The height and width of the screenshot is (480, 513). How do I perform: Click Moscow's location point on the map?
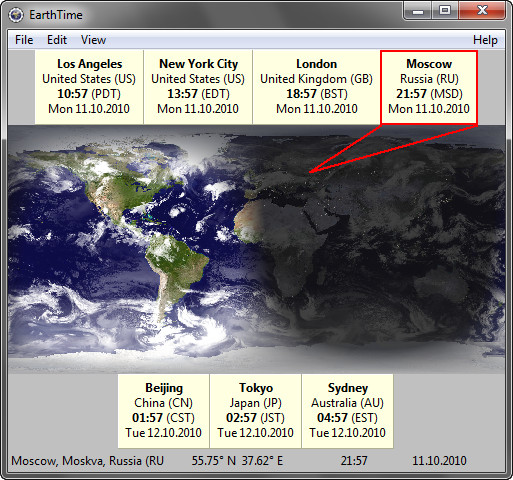tap(310, 172)
